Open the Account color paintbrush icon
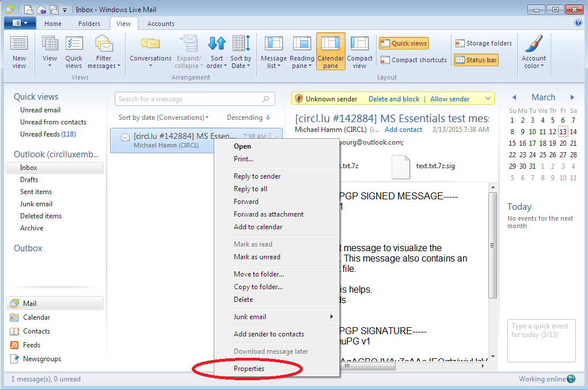 click(x=534, y=44)
